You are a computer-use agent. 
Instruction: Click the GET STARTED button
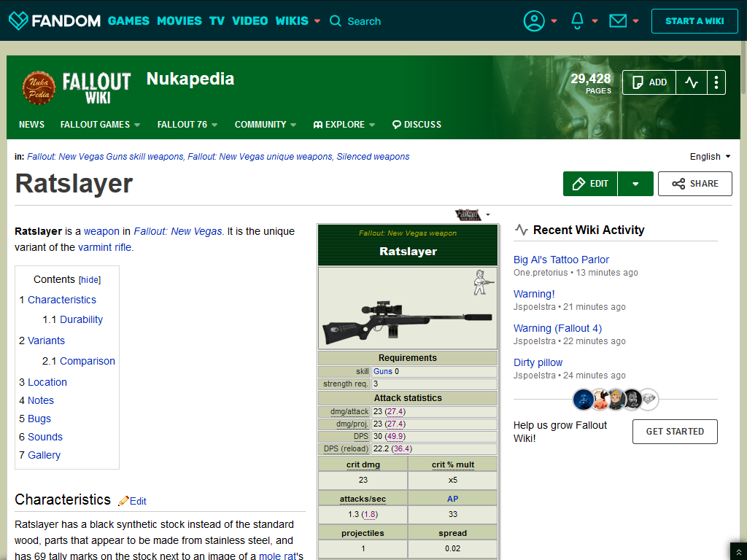tap(675, 432)
